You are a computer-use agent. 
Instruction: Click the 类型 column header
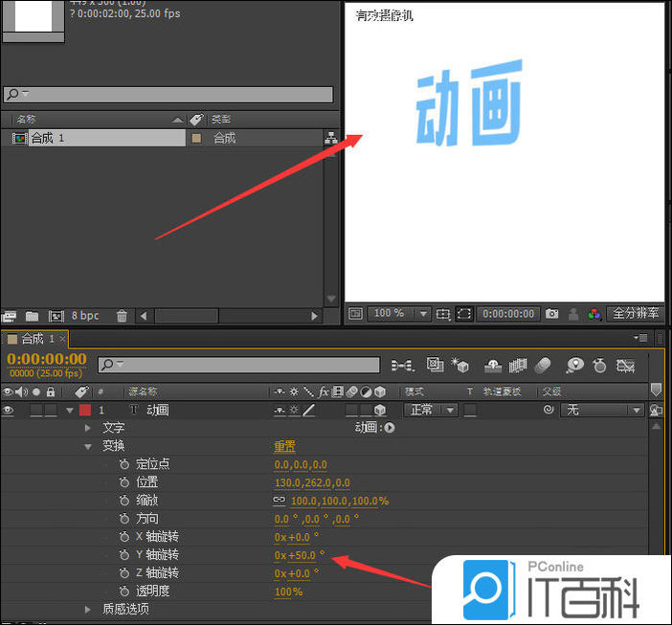click(x=221, y=119)
